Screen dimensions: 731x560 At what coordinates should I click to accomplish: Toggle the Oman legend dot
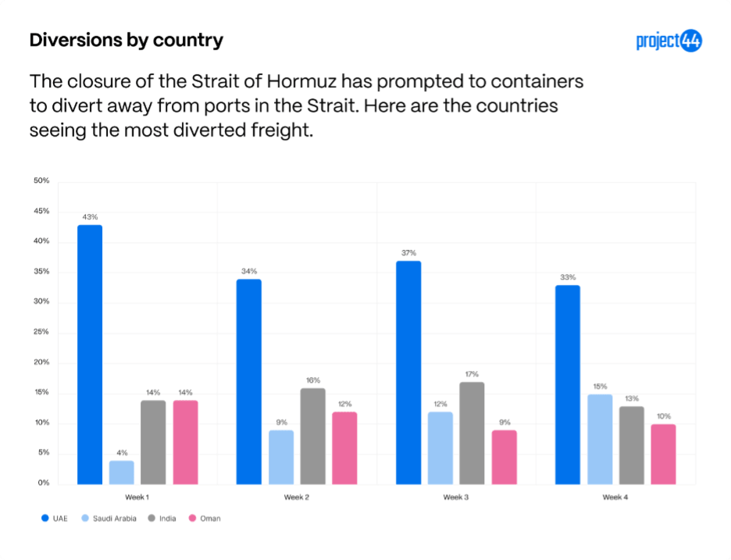click(191, 518)
